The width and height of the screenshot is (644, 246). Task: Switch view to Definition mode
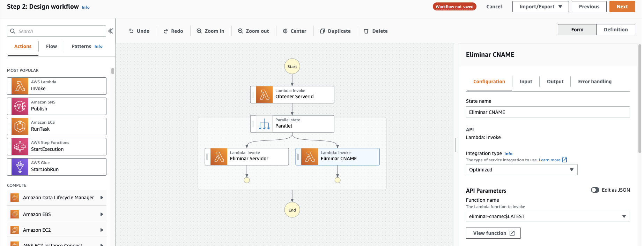point(616,30)
